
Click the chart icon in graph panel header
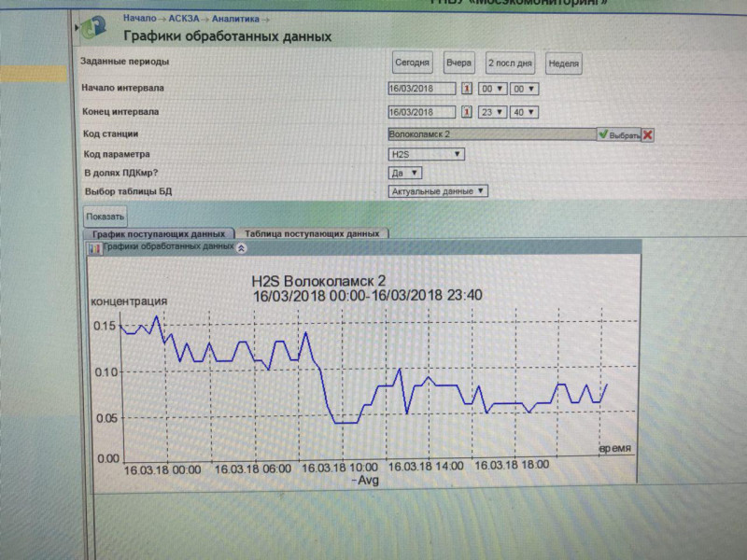click(95, 248)
